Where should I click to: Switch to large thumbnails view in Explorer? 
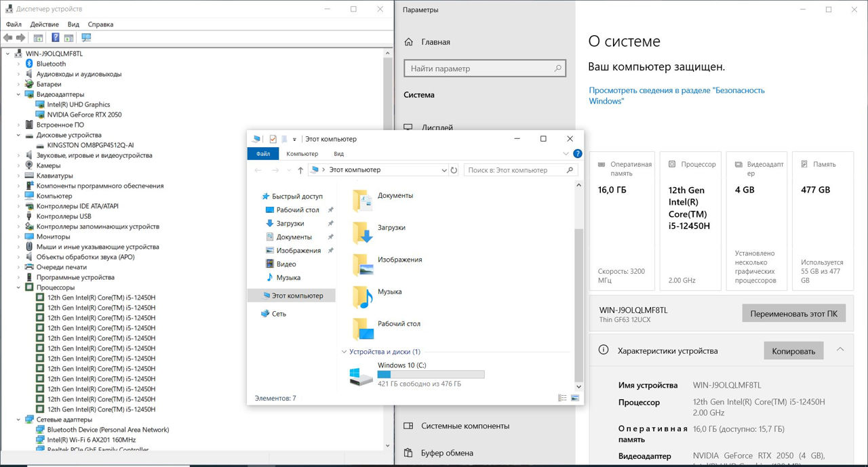coord(575,398)
